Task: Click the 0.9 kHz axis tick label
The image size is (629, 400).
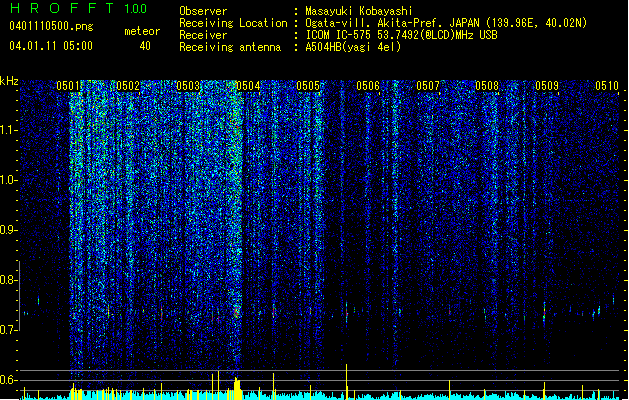Action: point(9,230)
